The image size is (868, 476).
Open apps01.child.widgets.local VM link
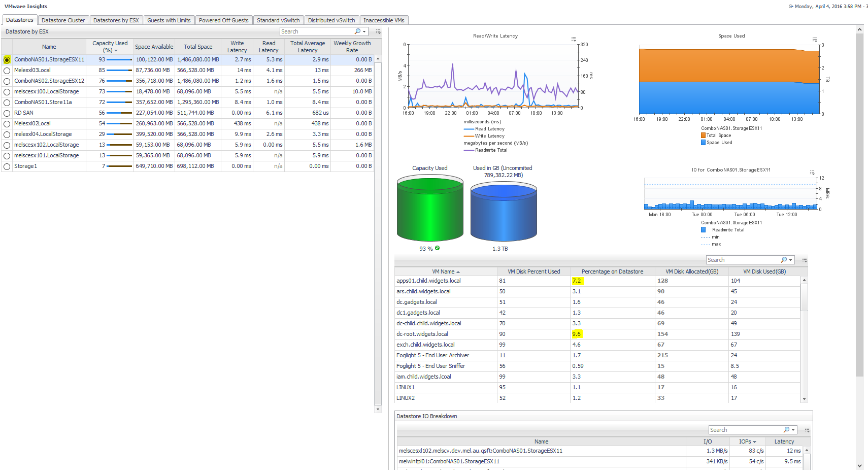pyautogui.click(x=428, y=281)
